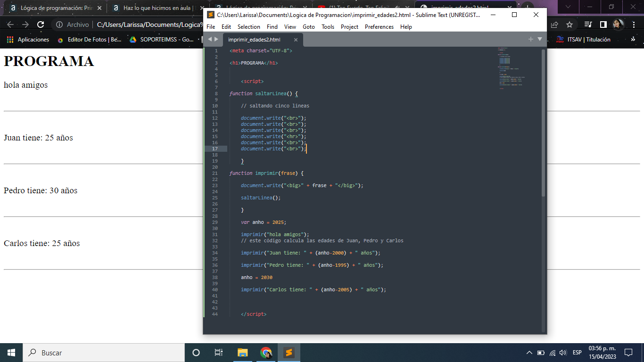Open the View menu

point(290,27)
